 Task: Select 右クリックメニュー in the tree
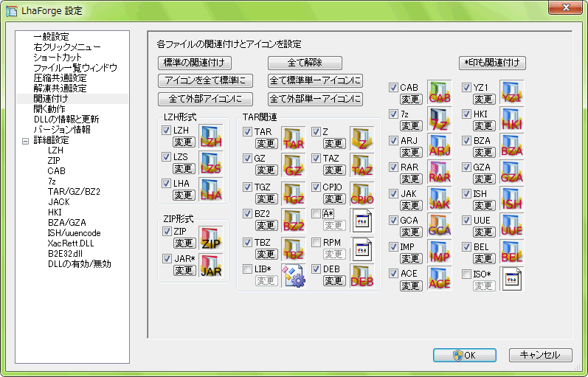(x=67, y=47)
